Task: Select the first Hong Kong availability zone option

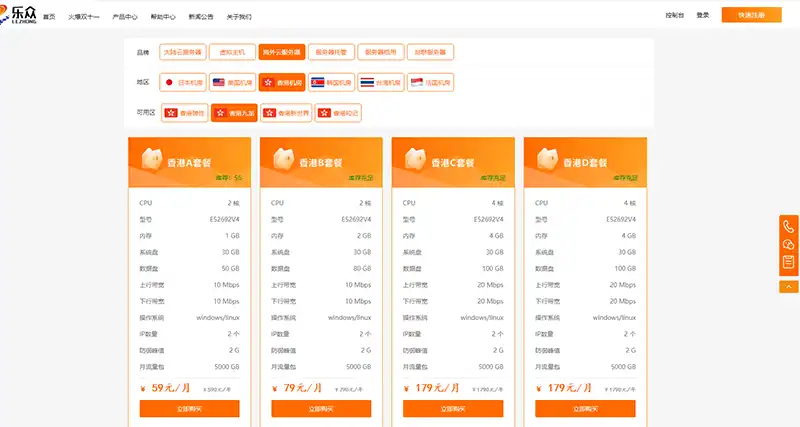Action: click(185, 113)
